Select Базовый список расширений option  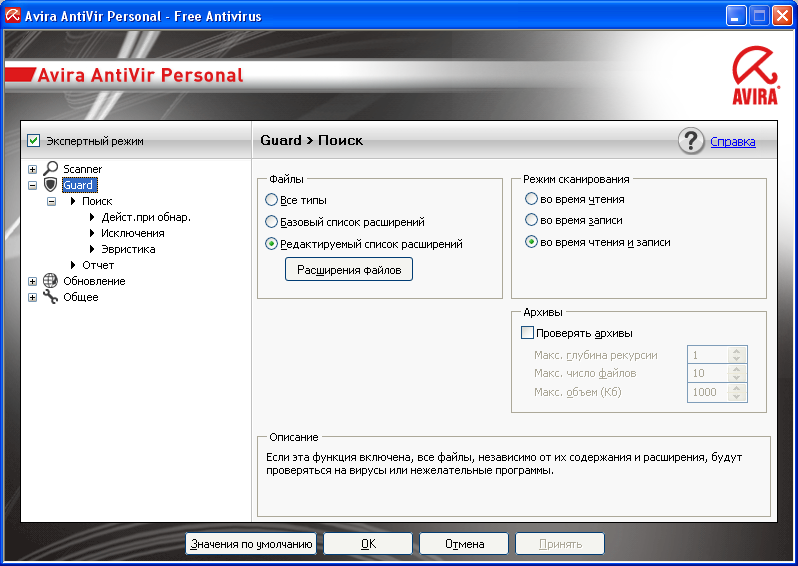[271, 221]
